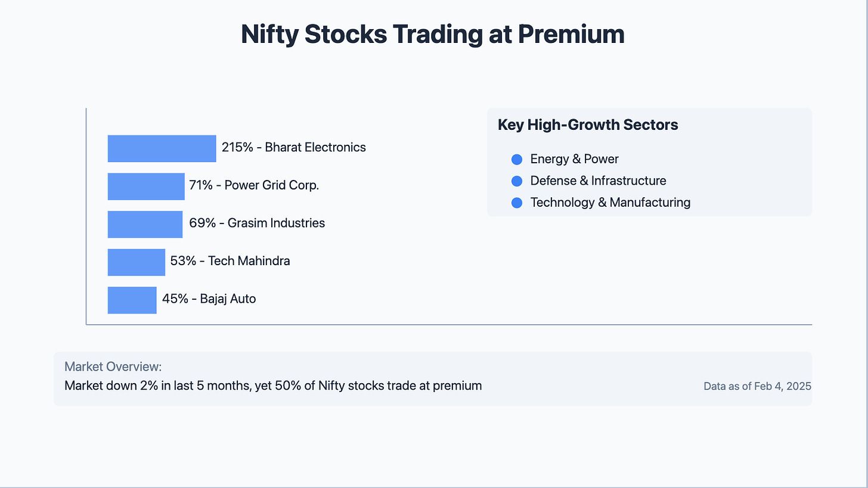Click the "Nifty Stocks Trading at Premium" title

click(433, 35)
